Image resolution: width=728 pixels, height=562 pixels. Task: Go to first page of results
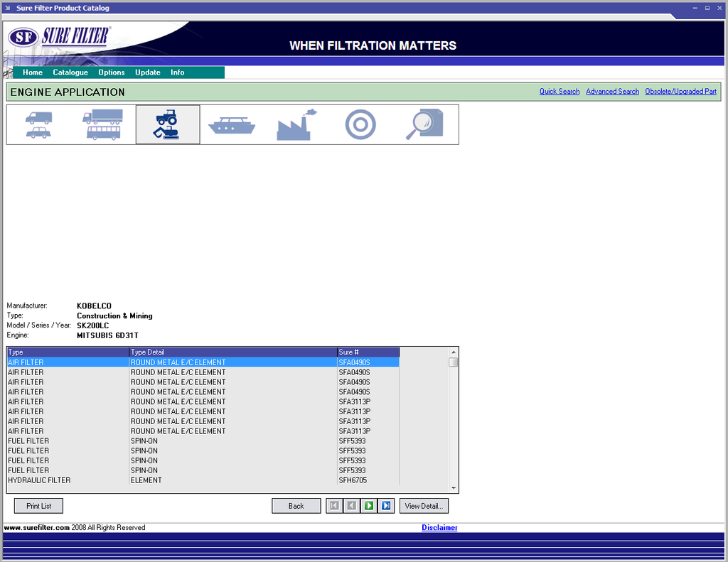pyautogui.click(x=334, y=506)
